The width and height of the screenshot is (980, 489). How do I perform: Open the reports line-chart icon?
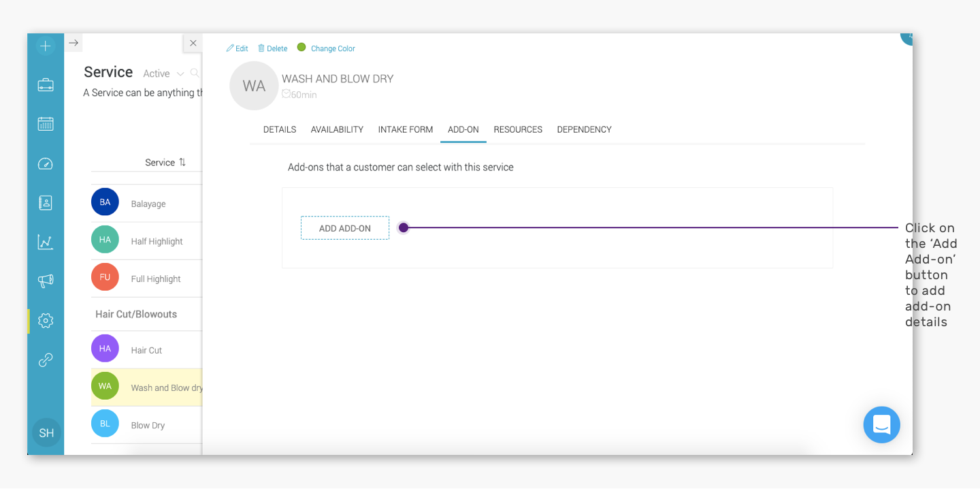click(46, 242)
